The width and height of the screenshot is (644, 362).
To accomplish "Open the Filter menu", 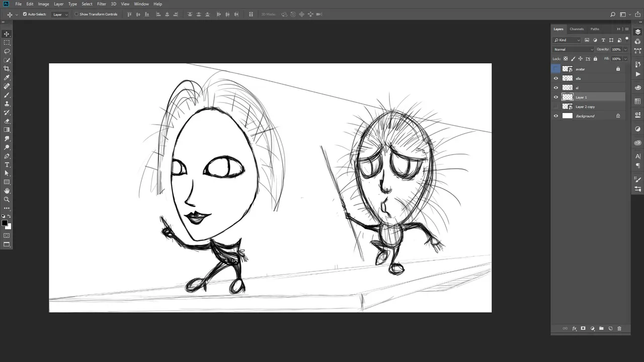I will 102,4.
